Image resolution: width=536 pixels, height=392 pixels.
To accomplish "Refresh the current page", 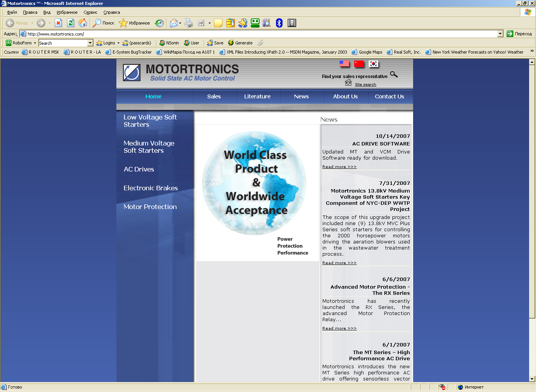I will (70, 23).
